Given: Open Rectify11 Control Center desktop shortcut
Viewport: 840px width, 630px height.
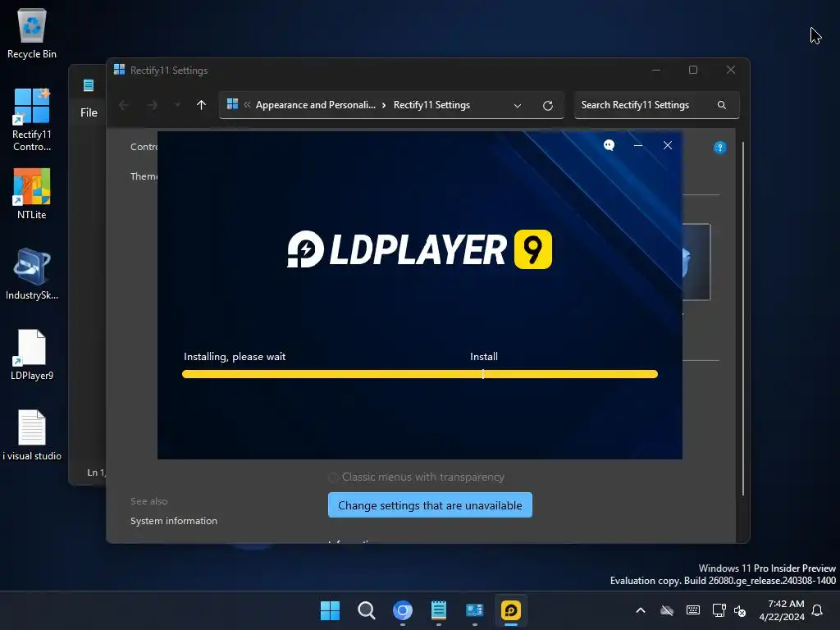Looking at the screenshot, I should [x=32, y=120].
